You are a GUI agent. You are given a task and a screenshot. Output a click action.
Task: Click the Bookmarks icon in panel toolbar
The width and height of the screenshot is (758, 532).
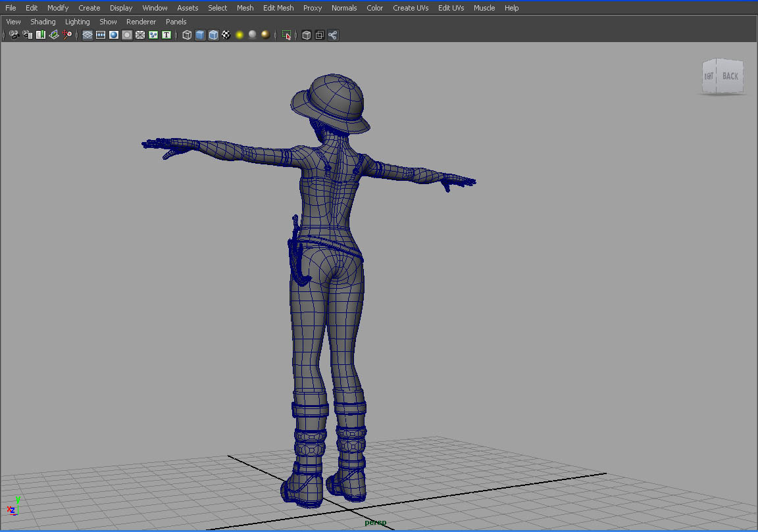(x=41, y=35)
